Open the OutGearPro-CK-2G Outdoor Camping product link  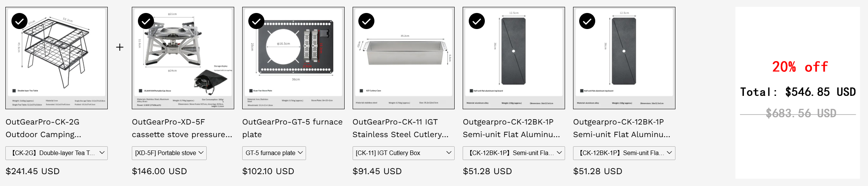pos(44,128)
